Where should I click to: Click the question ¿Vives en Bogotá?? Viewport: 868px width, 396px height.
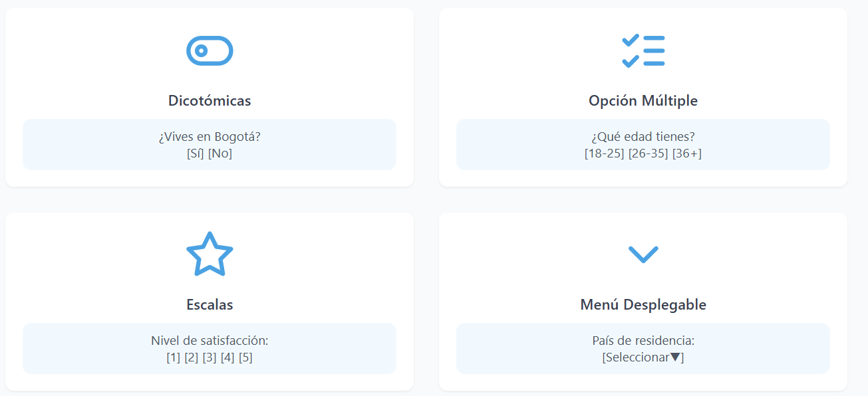[x=210, y=137]
